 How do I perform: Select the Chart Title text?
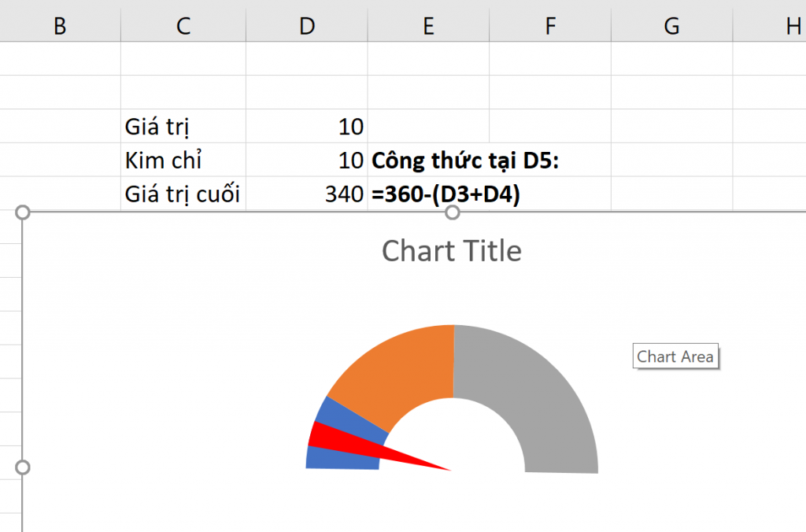point(451,251)
